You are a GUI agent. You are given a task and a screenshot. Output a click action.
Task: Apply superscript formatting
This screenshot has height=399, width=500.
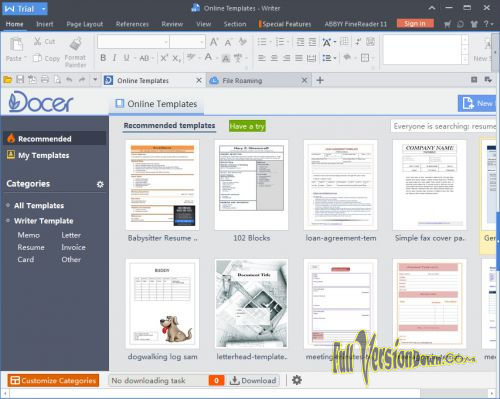164,58
